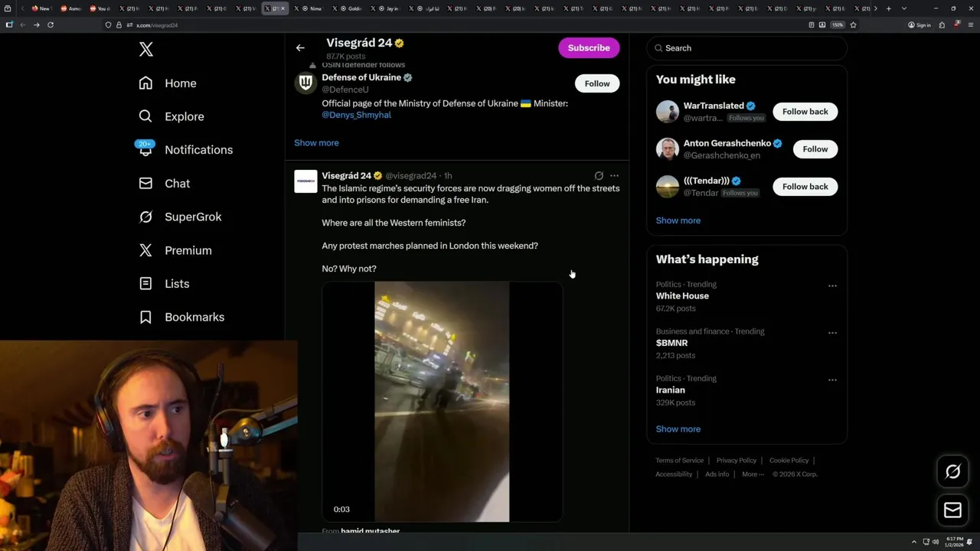
Task: Open the Terms of Service link
Action: [679, 461]
